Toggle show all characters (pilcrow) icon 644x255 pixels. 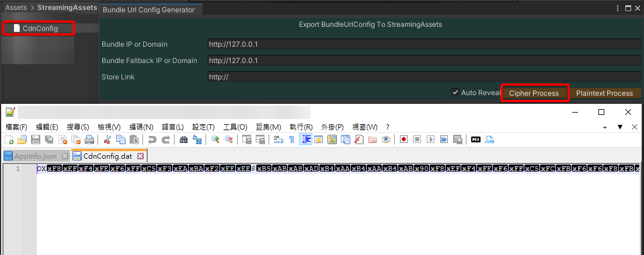(x=291, y=139)
